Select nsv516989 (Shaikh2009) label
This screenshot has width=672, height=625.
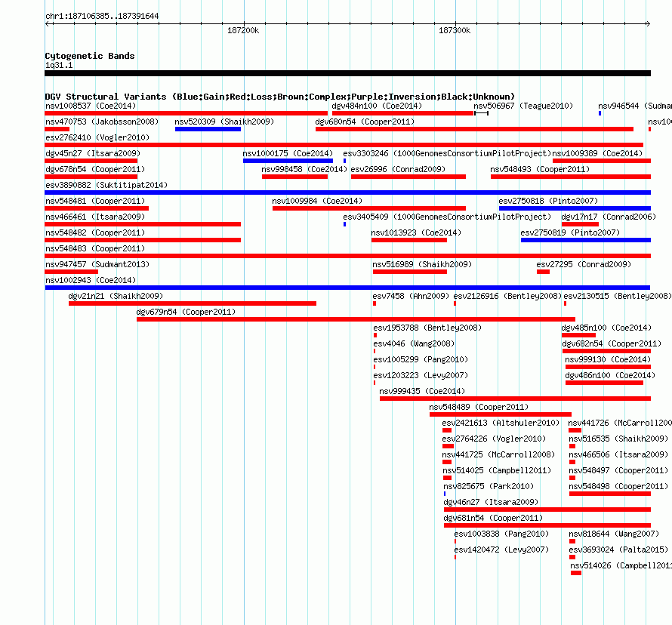[x=422, y=264]
